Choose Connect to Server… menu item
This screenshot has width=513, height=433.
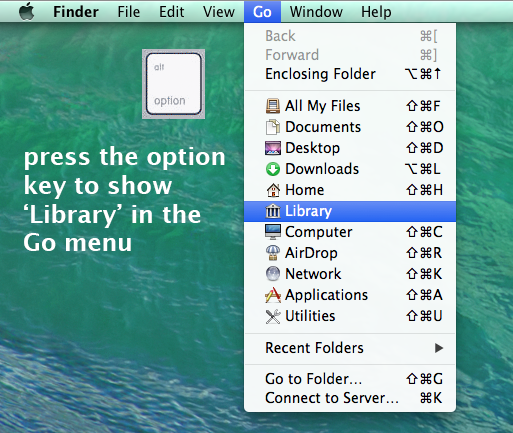350,398
